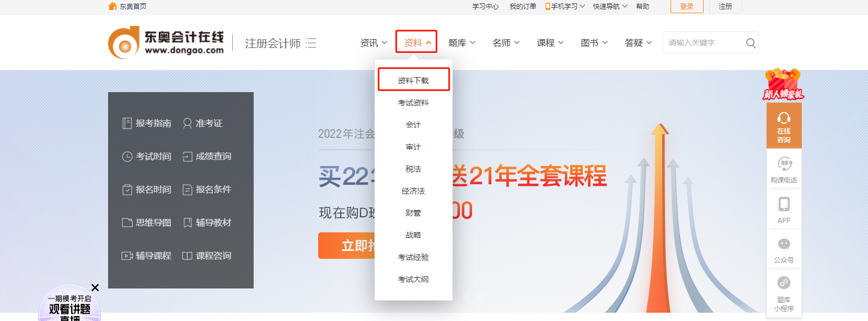
Task: Click the course purchase phone icon
Action: pyautogui.click(x=784, y=164)
